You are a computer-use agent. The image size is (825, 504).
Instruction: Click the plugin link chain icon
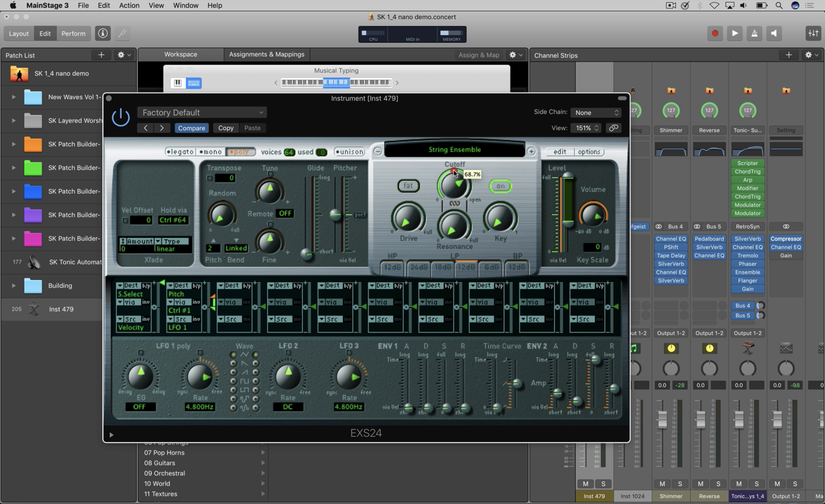[x=613, y=128]
